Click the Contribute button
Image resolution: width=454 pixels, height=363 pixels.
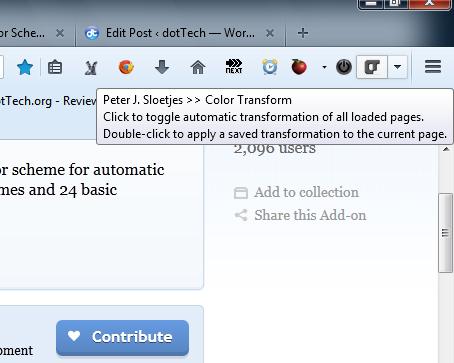coord(122,337)
